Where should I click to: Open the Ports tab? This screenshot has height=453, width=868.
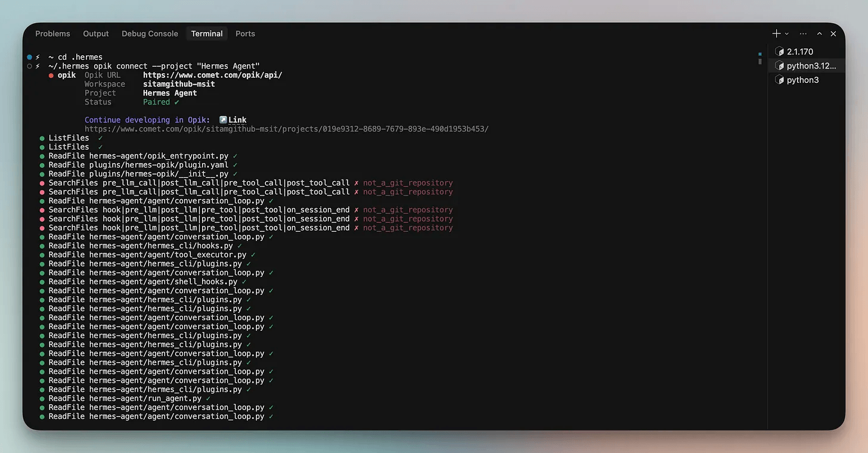(x=245, y=33)
